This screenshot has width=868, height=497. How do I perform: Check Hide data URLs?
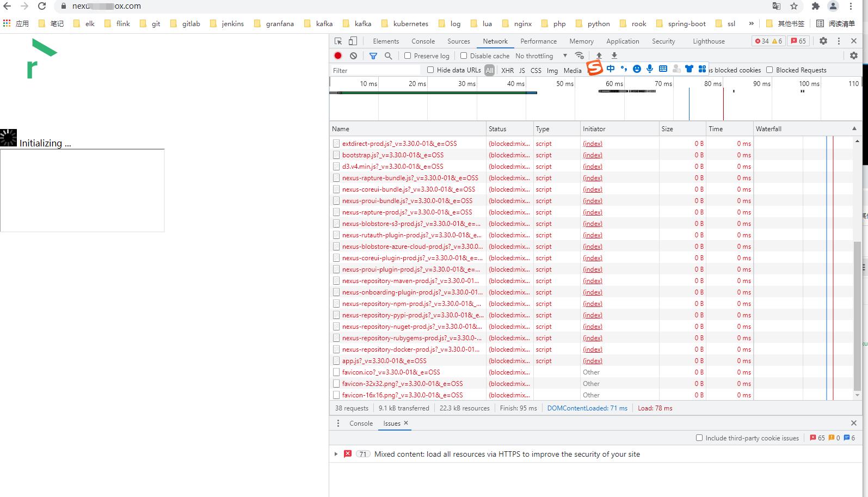(x=430, y=70)
